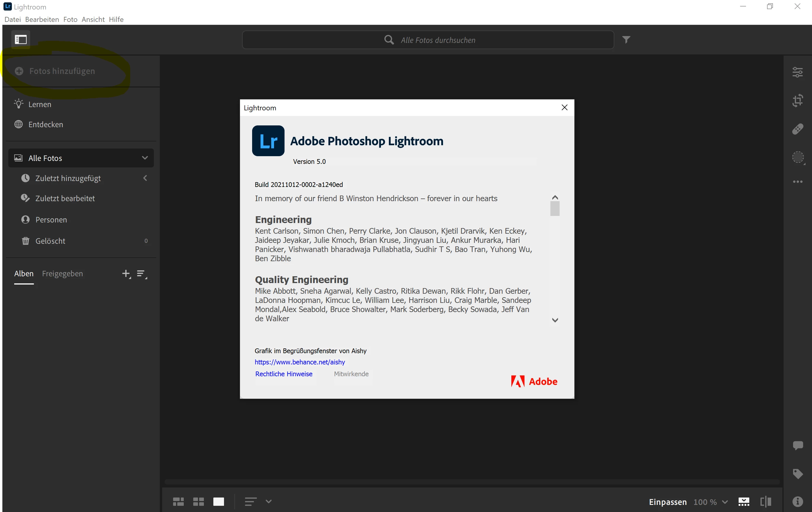Image resolution: width=812 pixels, height=512 pixels.
Task: Open the Masking tool icon
Action: (x=798, y=157)
